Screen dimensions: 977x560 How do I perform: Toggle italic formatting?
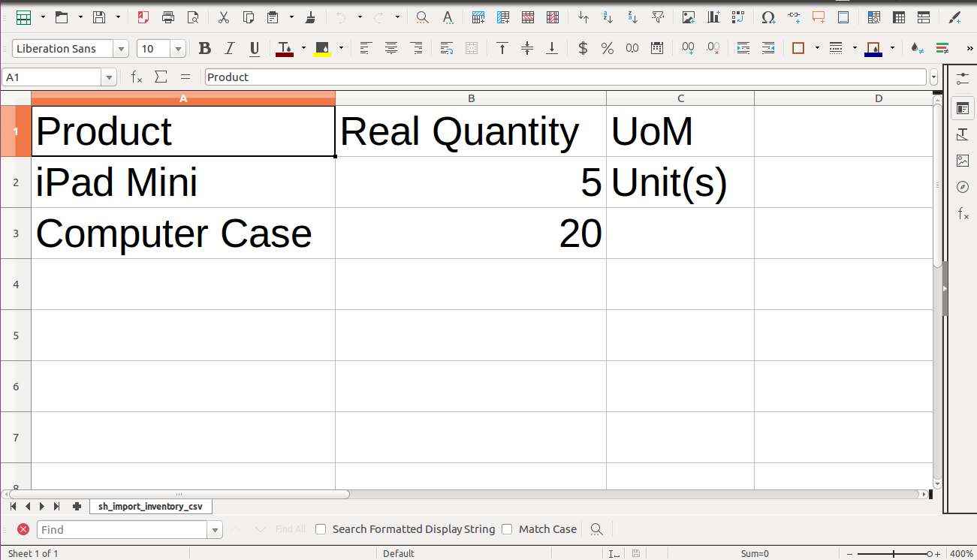230,49
